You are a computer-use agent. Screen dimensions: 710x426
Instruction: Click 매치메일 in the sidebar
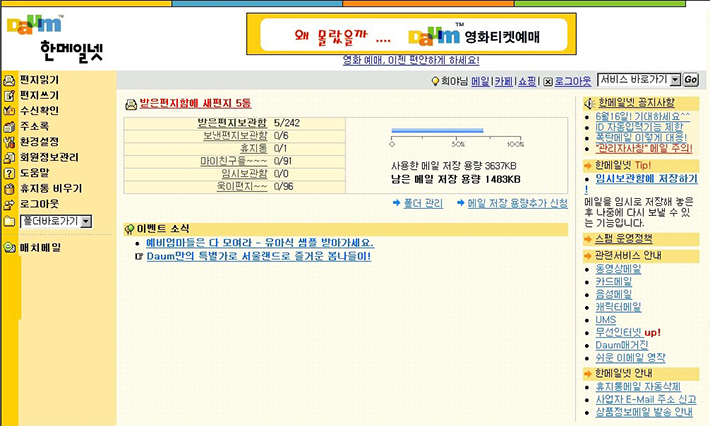[x=40, y=247]
